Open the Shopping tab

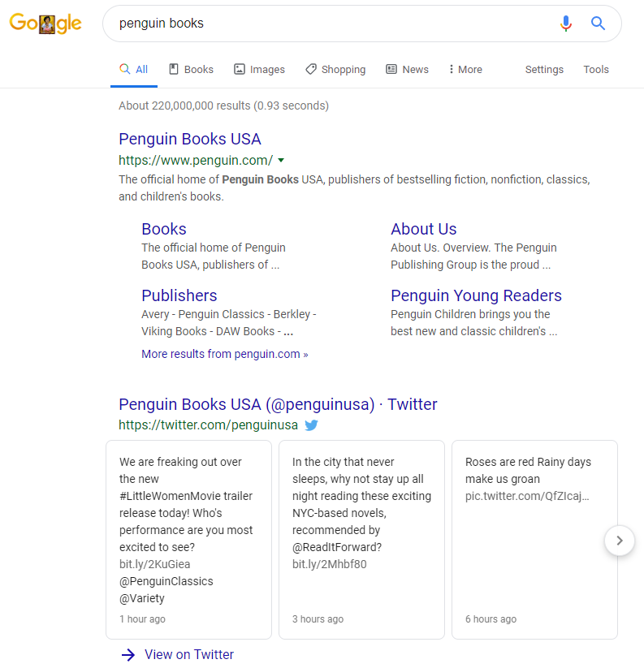(x=335, y=70)
